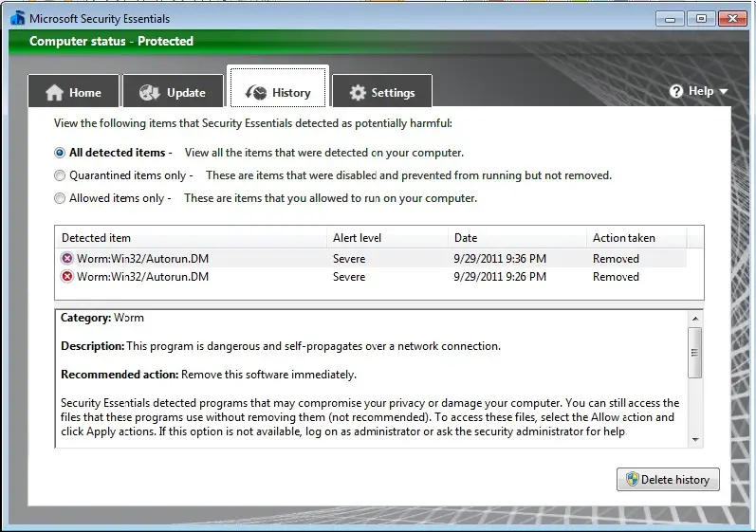Sort by the Alert level column header
Viewport: 756px width, 532px height.
pyautogui.click(x=388, y=238)
